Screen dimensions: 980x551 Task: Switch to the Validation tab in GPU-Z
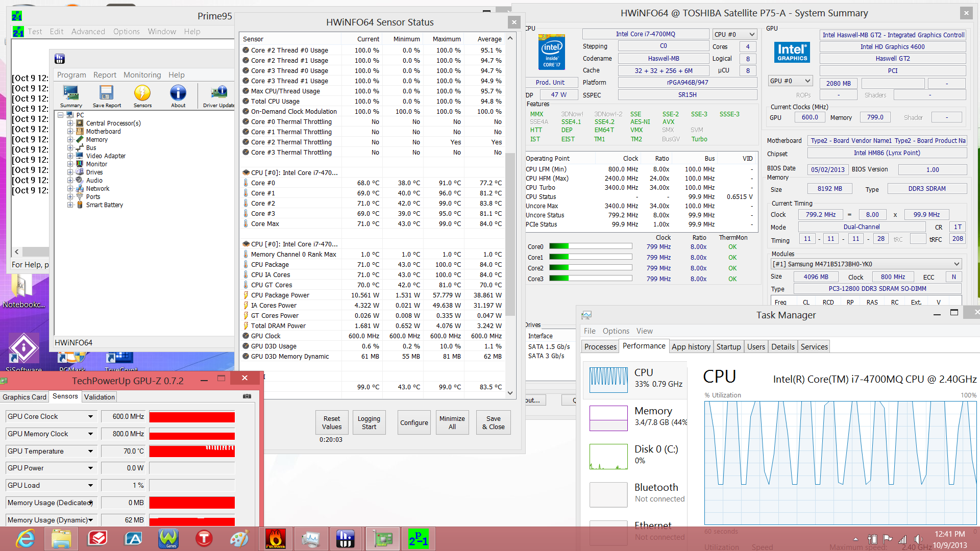point(99,397)
